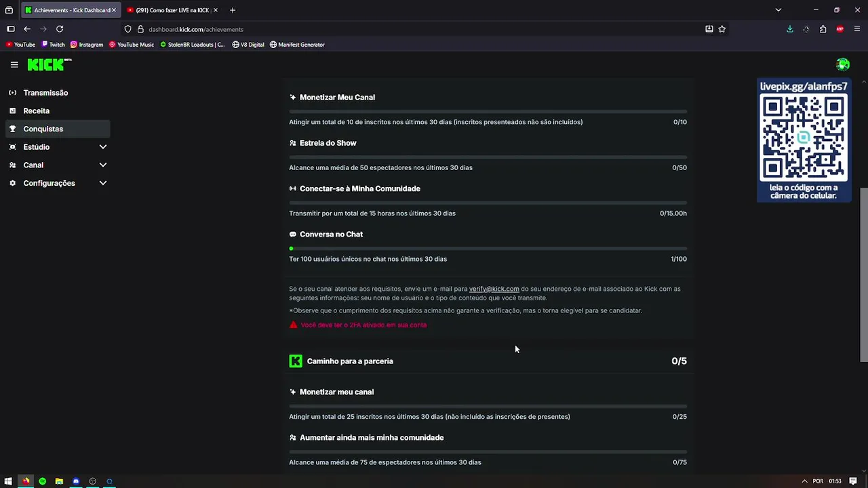Expand the Canal sidebar section
Screen dimensions: 868x488
coord(103,165)
